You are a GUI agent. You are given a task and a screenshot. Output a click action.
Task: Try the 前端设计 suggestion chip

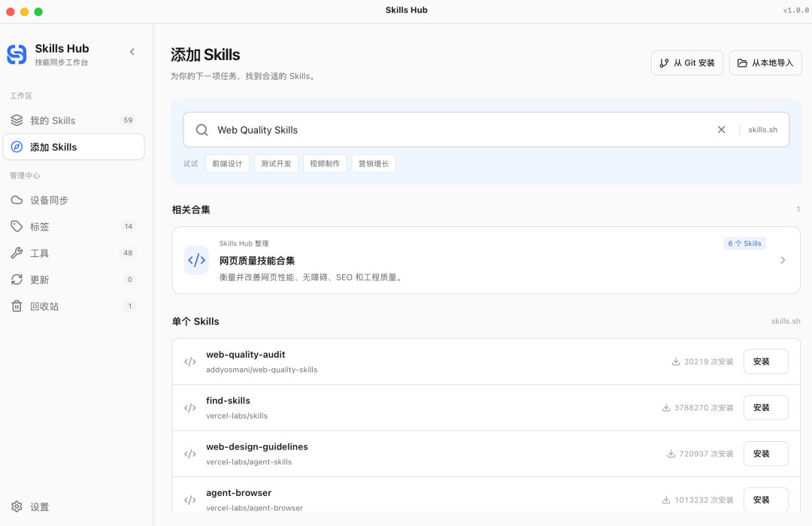[227, 164]
